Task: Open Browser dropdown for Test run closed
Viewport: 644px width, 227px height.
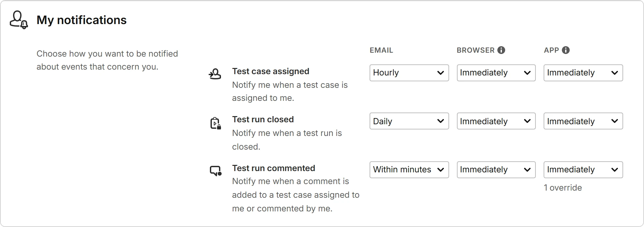Action: pos(496,121)
